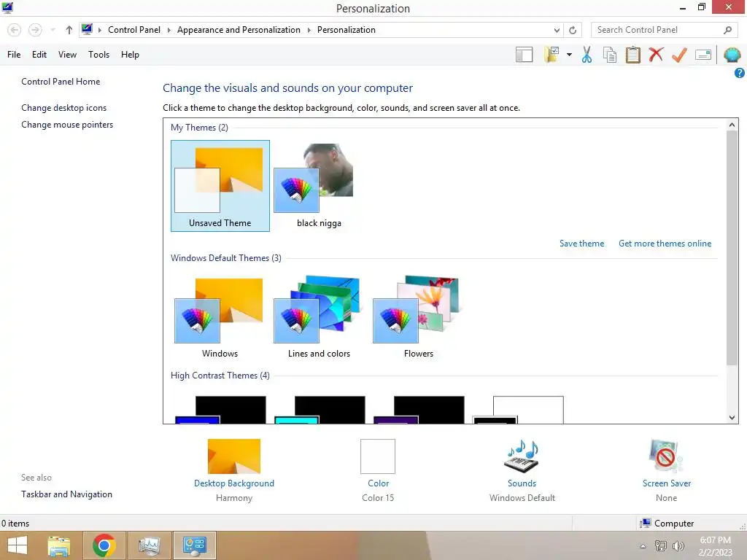
Task: Click the themes list scroll up arrow
Action: tap(732, 125)
